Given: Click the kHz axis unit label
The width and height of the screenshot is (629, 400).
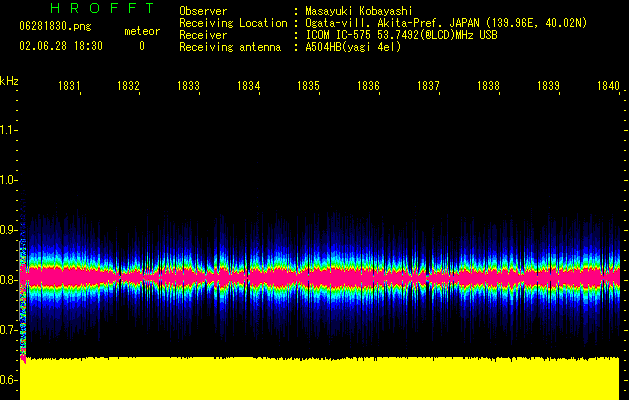Looking at the screenshot, I should [x=9, y=81].
